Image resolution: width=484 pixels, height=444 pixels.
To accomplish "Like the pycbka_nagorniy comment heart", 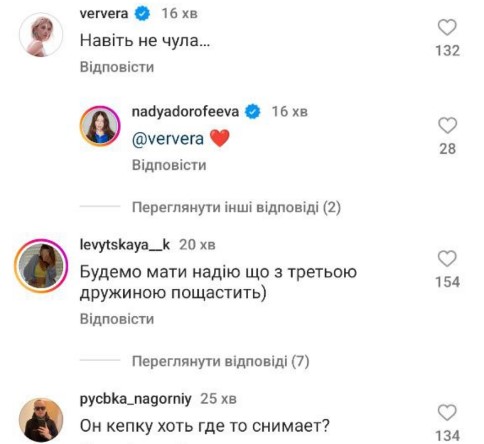I will pos(447,413).
